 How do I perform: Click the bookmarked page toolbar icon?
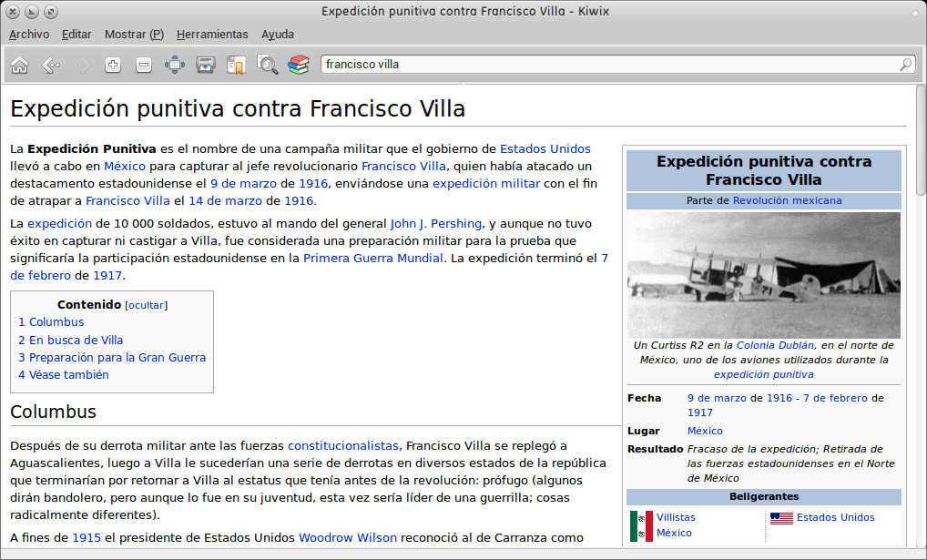click(236, 65)
